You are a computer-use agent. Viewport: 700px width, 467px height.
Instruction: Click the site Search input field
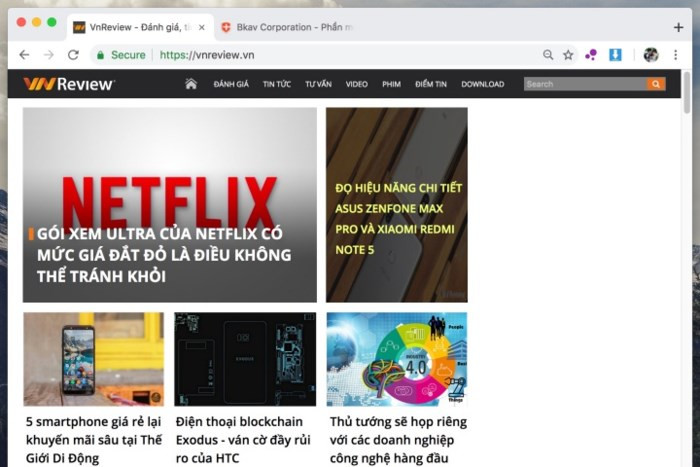585,84
